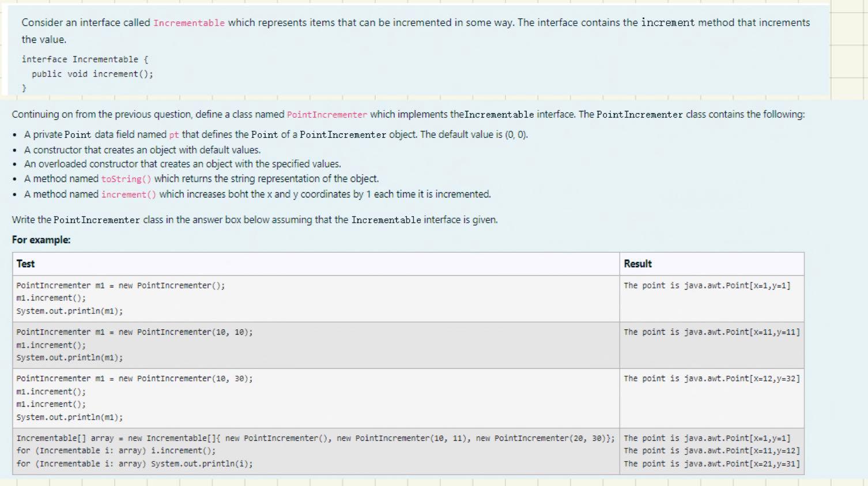Click the pink increment() method reference

click(x=128, y=194)
